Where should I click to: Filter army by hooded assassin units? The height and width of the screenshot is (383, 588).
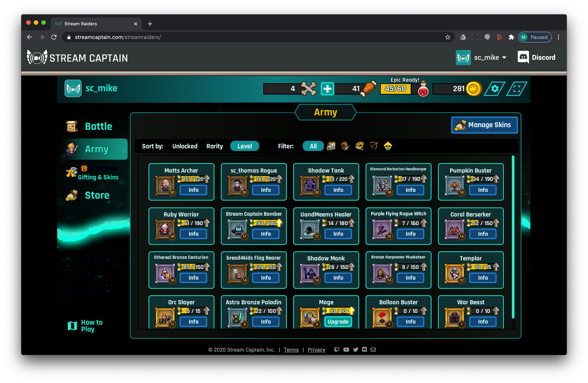click(x=345, y=146)
